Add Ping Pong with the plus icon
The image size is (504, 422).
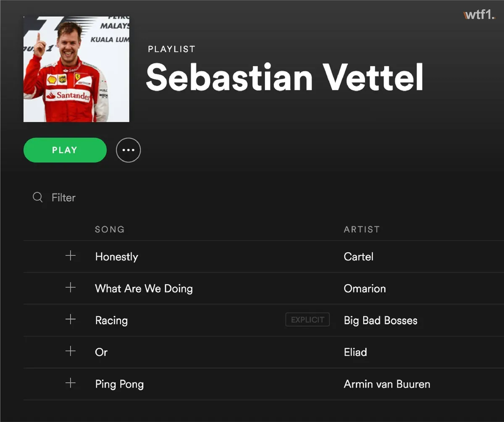[x=71, y=383]
